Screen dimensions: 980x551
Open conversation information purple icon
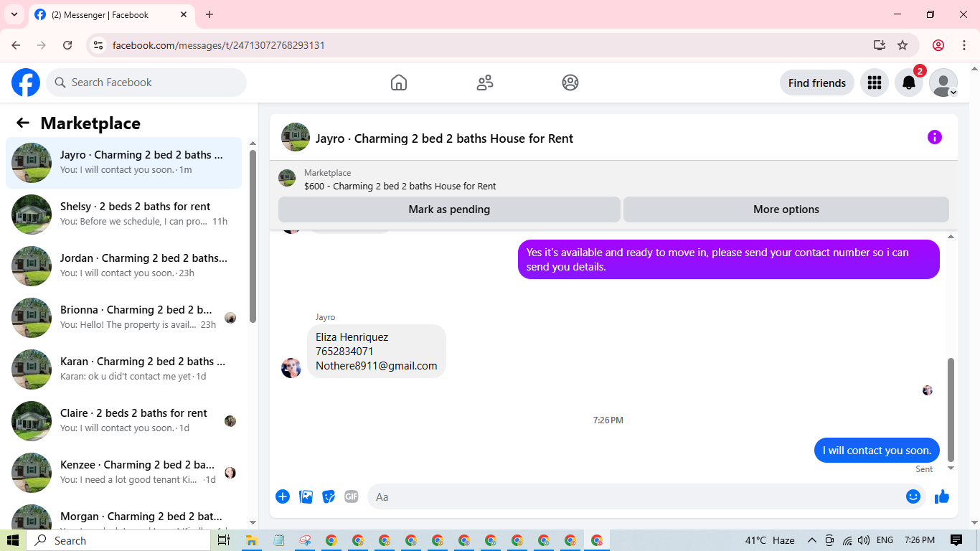934,137
